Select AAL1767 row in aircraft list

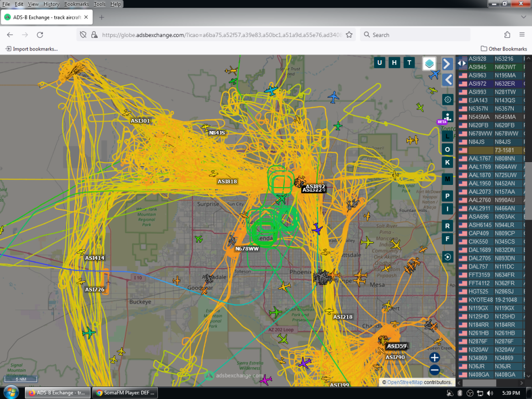click(491, 158)
